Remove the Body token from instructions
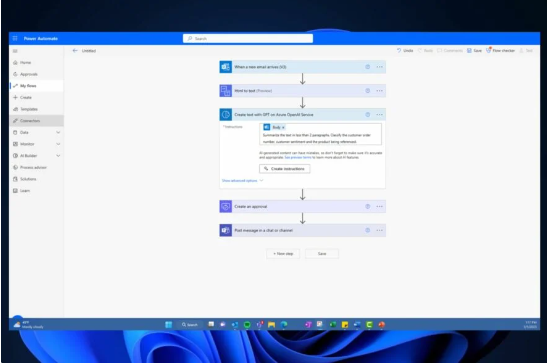This screenshot has height=364, width=547. pos(283,127)
